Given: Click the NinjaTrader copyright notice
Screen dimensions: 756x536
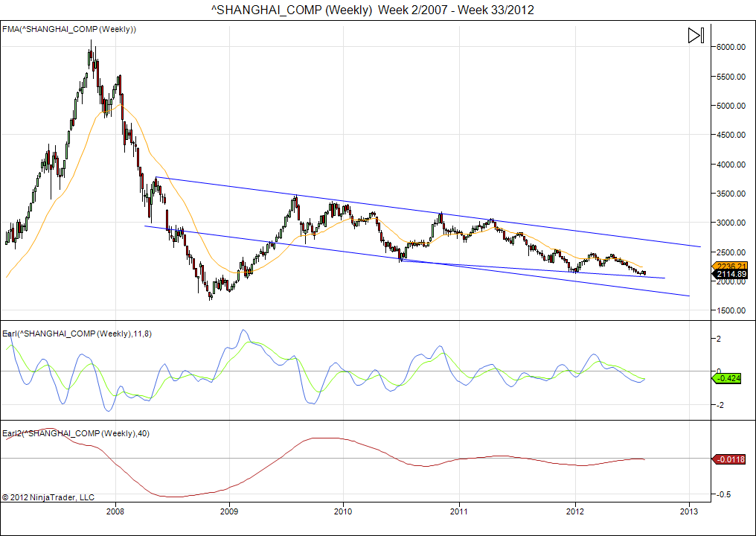Looking at the screenshot, I should pos(48,497).
